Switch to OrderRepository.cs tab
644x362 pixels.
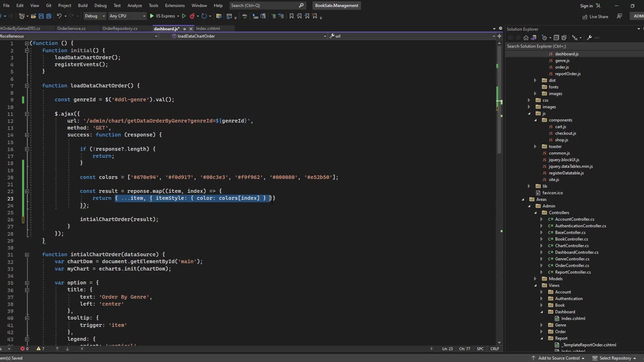tap(120, 29)
